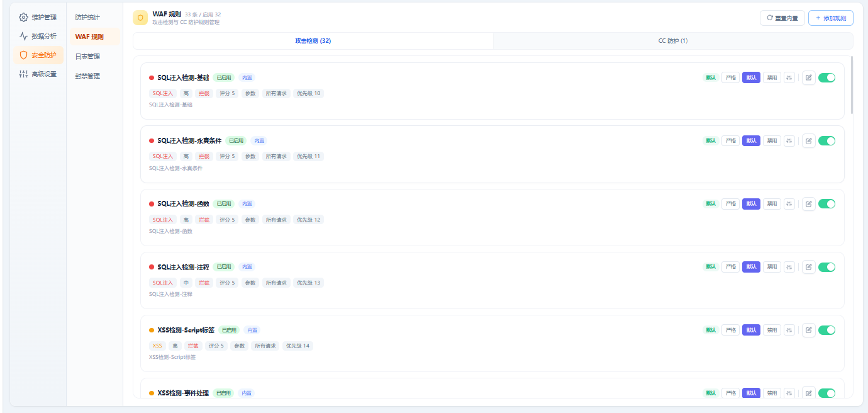Click the edit icon for SQL注入检测-基础

808,77
